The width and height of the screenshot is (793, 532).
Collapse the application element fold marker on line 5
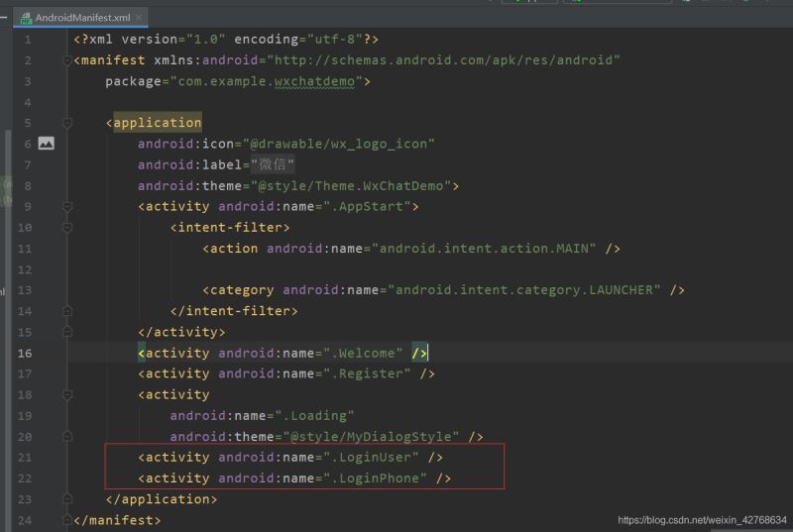[x=66, y=123]
